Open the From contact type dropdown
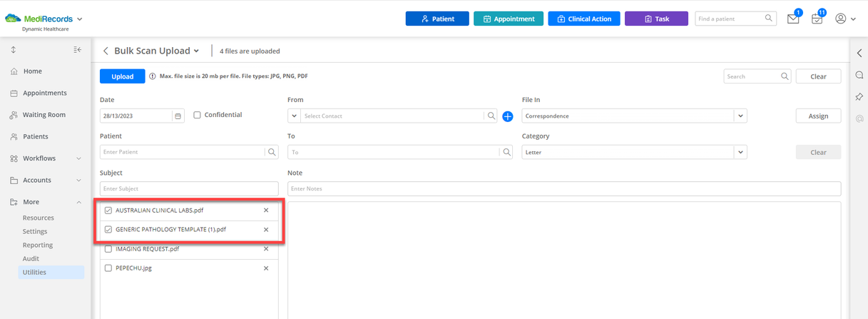 coord(294,116)
